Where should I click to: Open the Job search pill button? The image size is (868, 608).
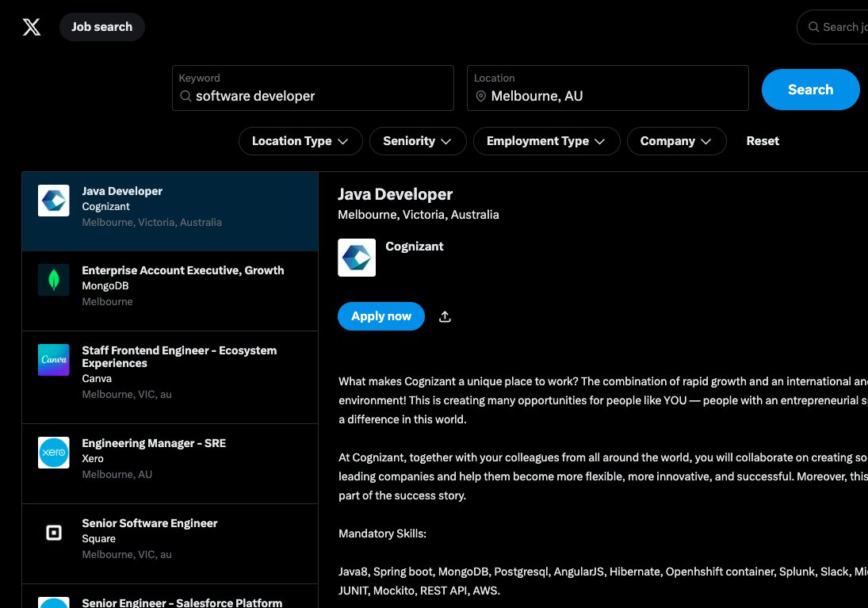tap(101, 27)
